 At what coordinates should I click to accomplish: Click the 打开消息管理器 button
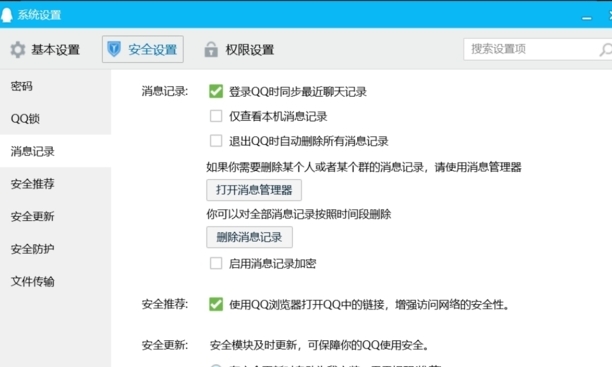click(x=254, y=190)
